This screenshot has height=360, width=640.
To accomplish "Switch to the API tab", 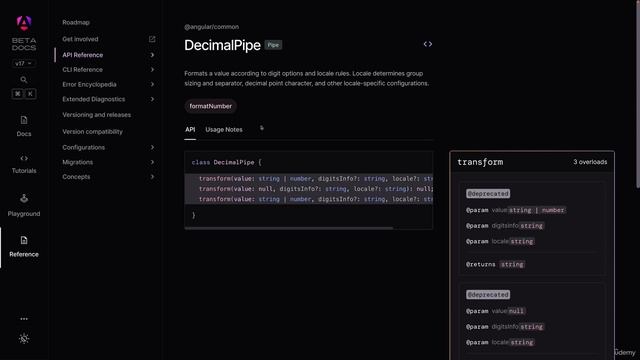I will [x=190, y=129].
